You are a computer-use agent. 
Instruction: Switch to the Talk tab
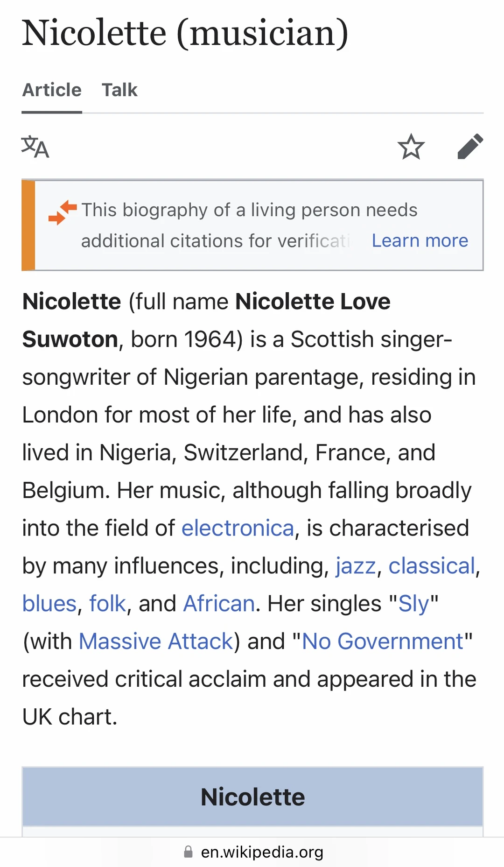point(119,90)
